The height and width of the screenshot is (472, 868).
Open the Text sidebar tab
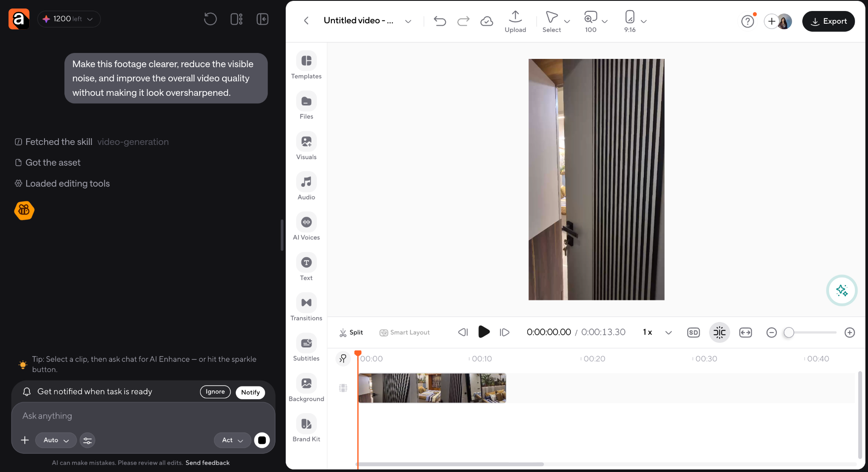pyautogui.click(x=306, y=267)
